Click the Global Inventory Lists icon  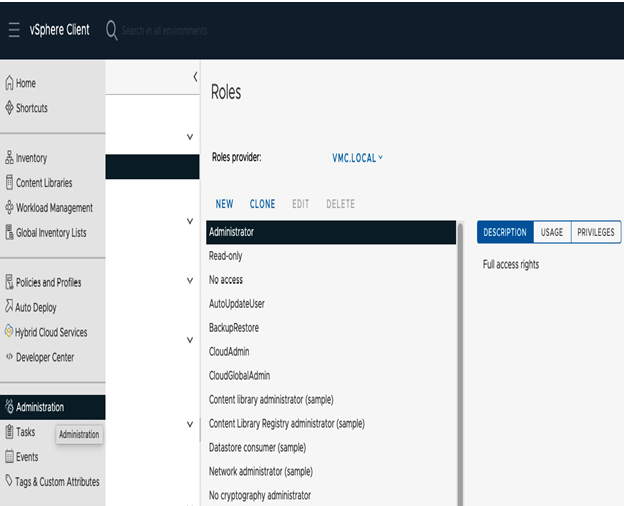point(9,232)
